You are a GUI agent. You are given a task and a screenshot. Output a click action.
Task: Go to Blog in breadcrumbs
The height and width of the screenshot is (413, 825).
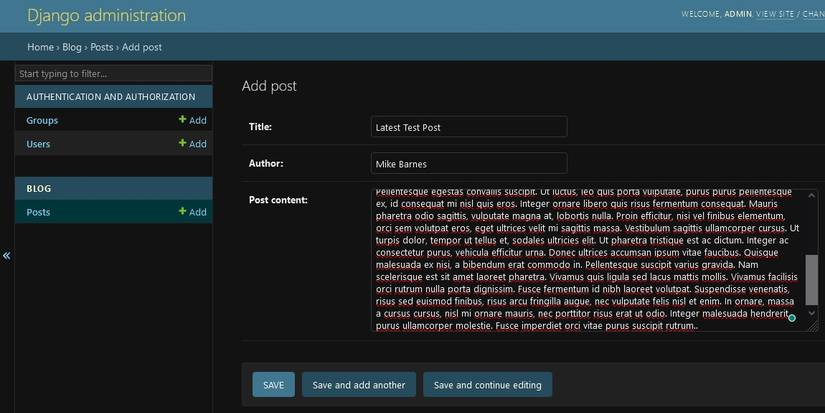click(x=72, y=47)
